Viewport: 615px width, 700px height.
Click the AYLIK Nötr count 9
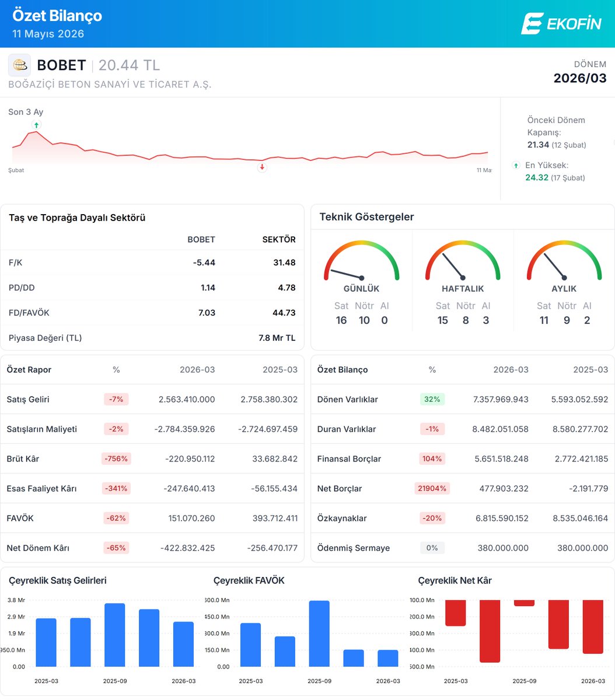pos(567,320)
